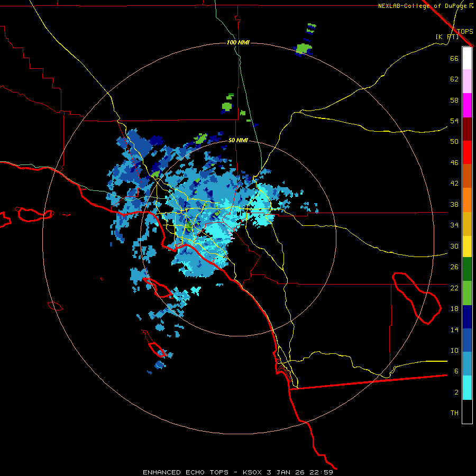Click the 10 value on legend scale
Screen dimensions: 476x476
click(x=454, y=350)
